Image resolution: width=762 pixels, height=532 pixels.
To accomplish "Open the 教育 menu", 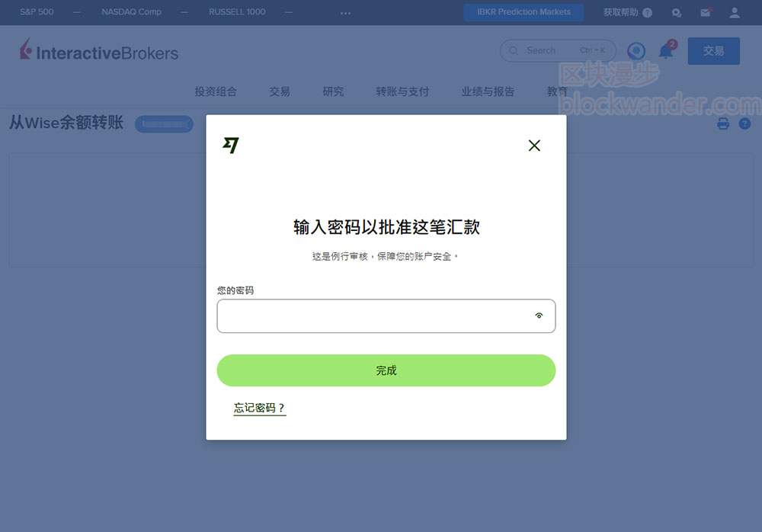I will tap(557, 91).
